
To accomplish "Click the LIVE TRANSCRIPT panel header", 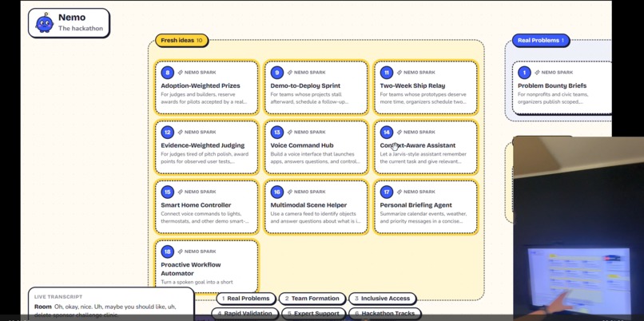I will pyautogui.click(x=58, y=297).
